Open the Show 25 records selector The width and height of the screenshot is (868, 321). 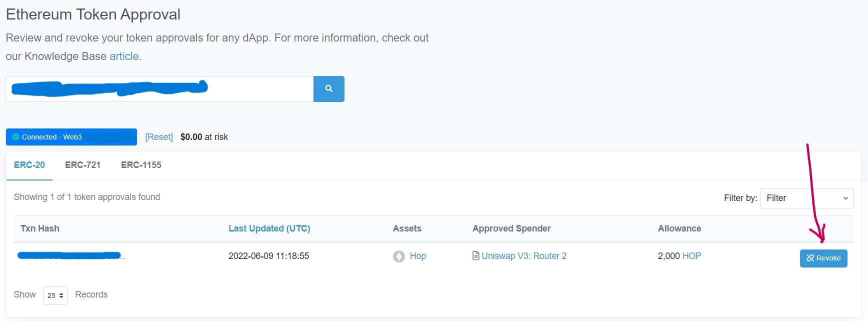coord(55,295)
